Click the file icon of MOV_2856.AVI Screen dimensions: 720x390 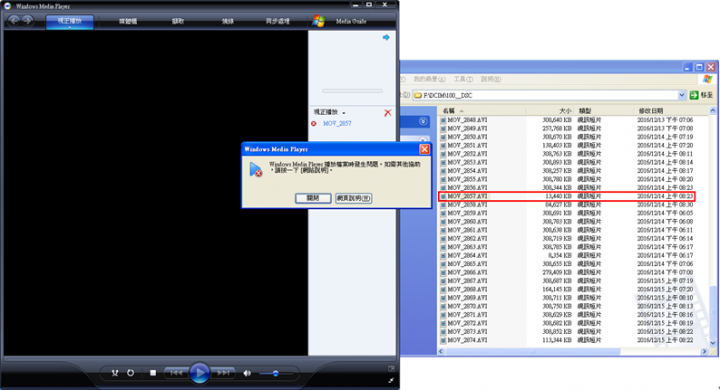[443, 188]
